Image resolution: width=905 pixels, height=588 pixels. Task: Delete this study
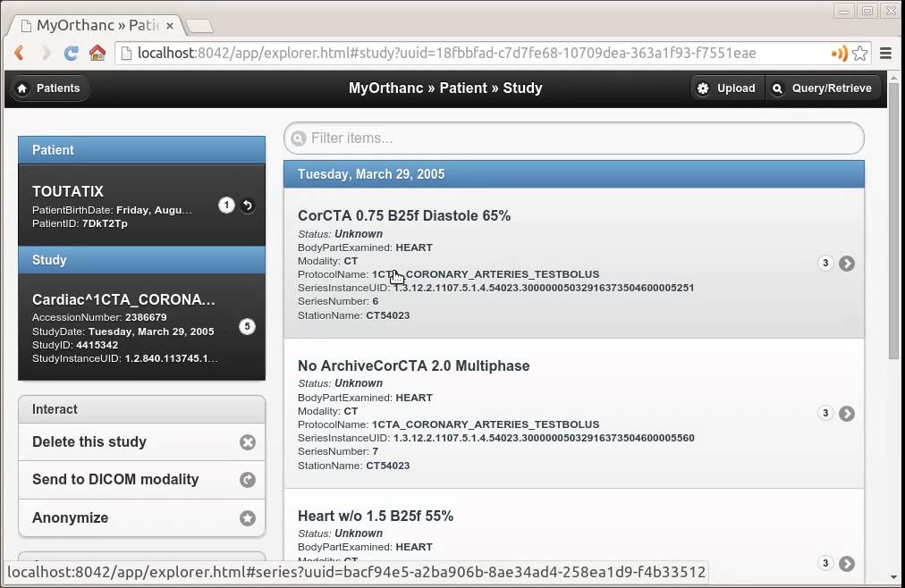pos(142,442)
